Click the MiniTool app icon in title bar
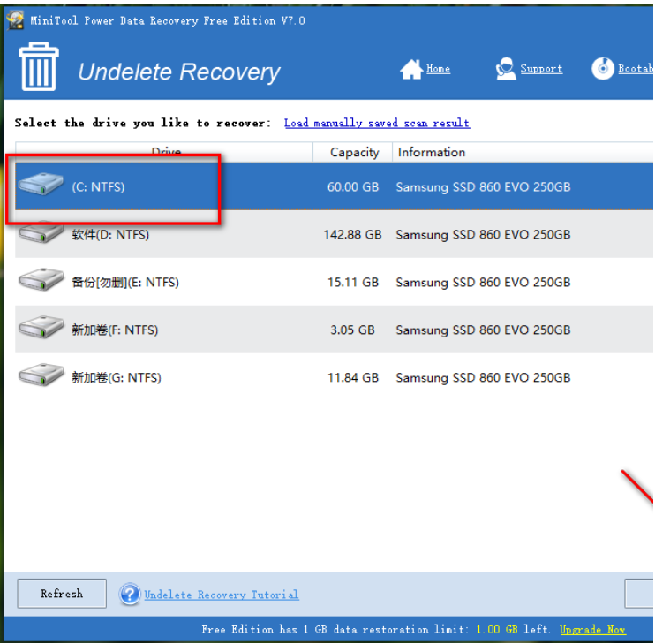Screen dimensions: 655x644 click(x=16, y=20)
